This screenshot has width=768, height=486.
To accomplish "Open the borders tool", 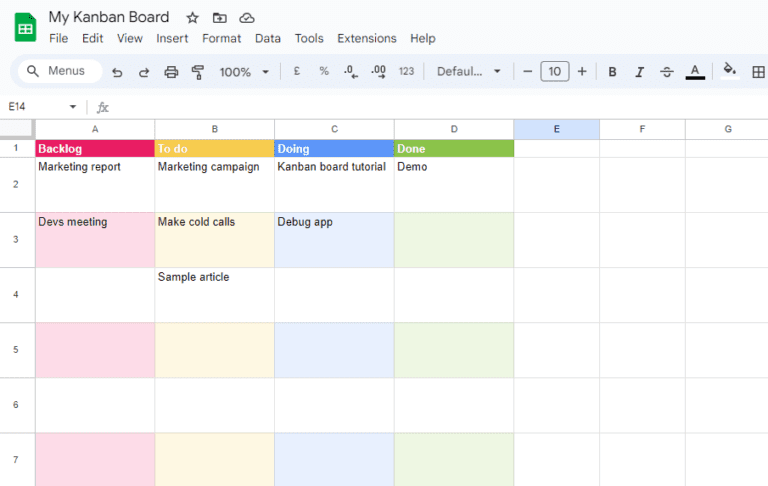I will click(758, 72).
